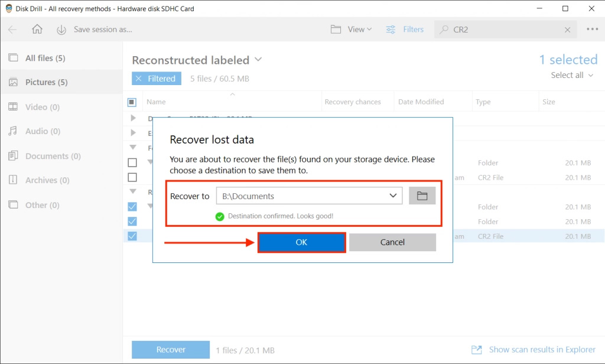The height and width of the screenshot is (364, 605).
Task: Sort by Size column header
Action: tap(549, 102)
